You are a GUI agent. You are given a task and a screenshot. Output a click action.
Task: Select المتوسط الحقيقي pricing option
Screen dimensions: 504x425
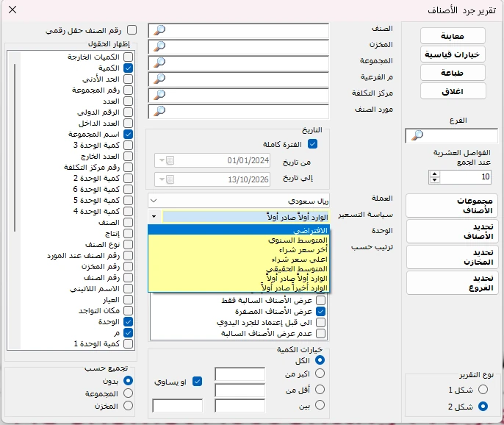coord(239,268)
